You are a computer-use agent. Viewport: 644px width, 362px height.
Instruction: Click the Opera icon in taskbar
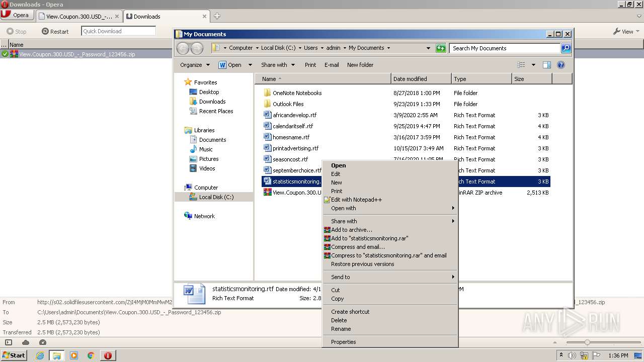[x=108, y=355]
